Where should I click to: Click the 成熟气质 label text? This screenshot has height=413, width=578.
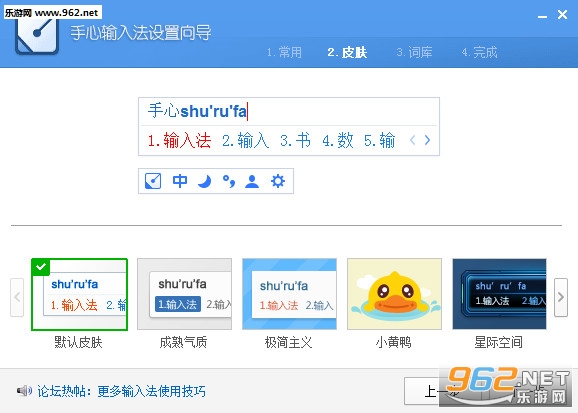pos(183,342)
